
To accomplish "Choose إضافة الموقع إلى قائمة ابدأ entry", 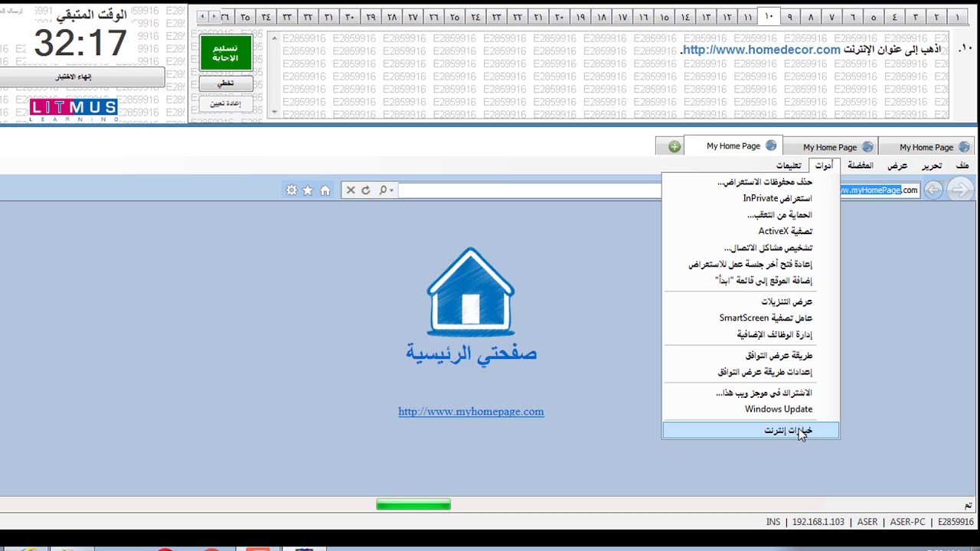I will [x=750, y=281].
